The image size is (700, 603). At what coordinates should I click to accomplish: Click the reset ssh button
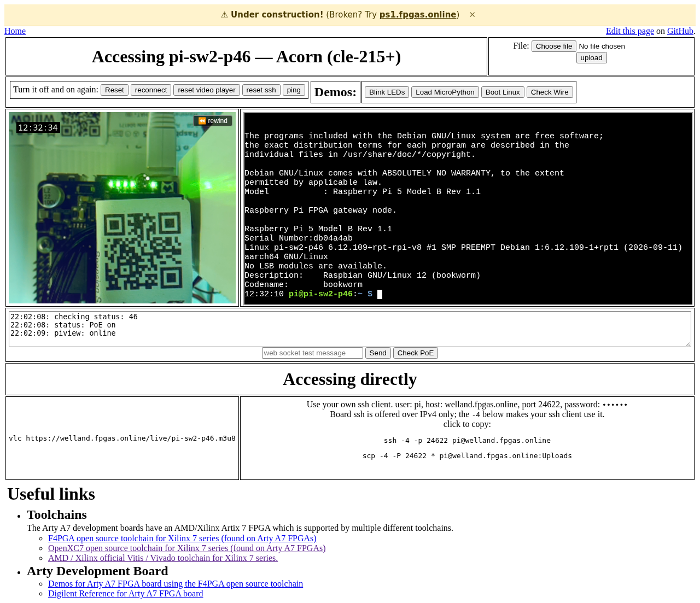click(261, 90)
